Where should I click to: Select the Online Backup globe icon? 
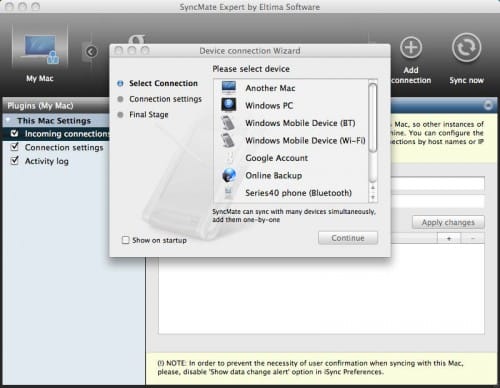pyautogui.click(x=229, y=175)
